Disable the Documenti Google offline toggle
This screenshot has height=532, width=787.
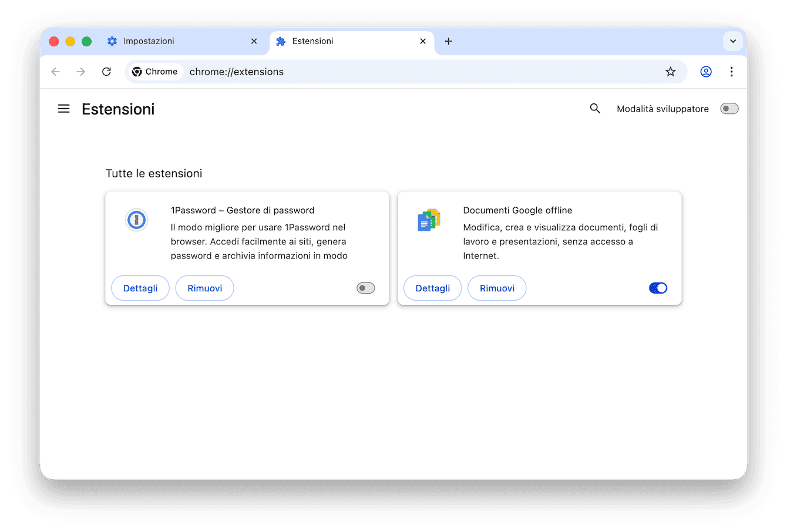[658, 288]
